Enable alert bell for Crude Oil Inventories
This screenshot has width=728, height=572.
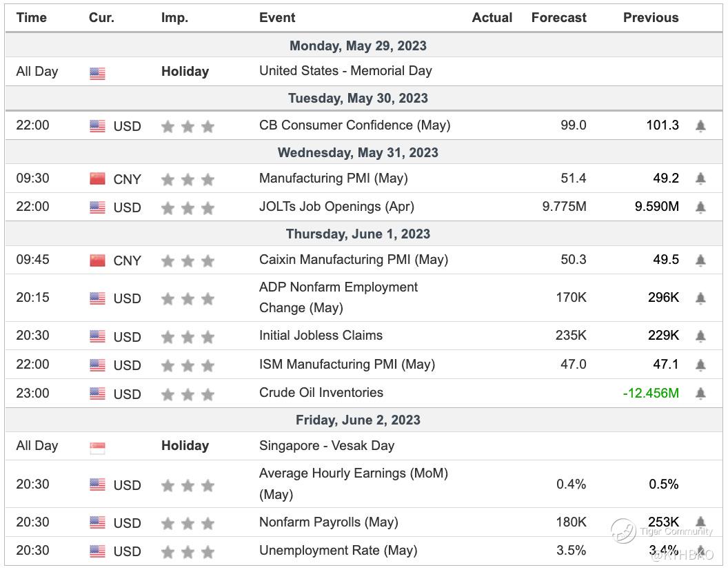(x=700, y=394)
